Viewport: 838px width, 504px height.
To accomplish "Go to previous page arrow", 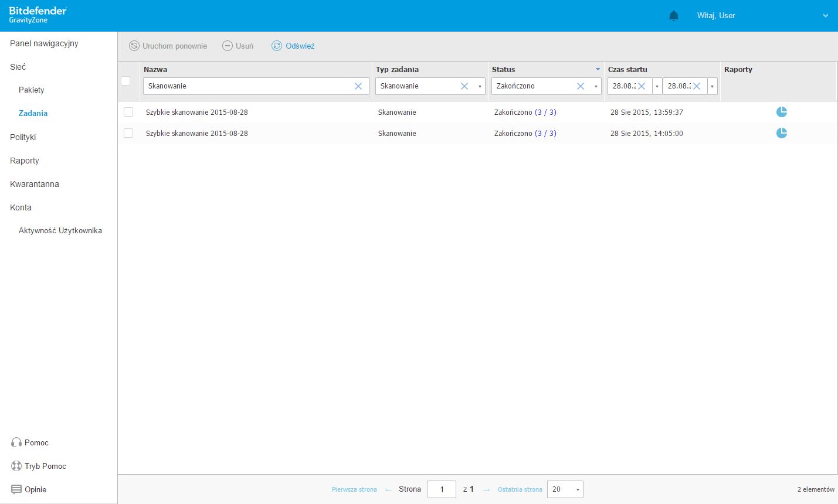I will 388,490.
